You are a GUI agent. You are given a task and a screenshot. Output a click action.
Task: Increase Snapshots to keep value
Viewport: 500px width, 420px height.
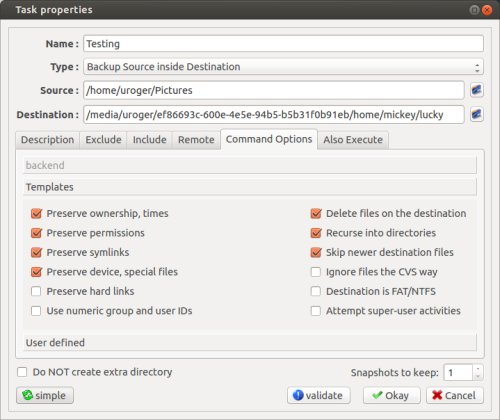point(478,369)
